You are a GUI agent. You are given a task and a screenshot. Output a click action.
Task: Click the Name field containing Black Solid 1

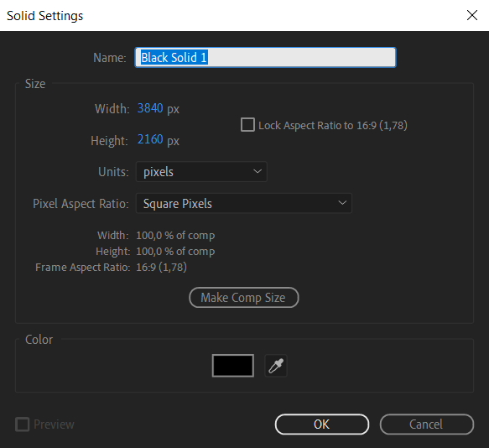[265, 57]
